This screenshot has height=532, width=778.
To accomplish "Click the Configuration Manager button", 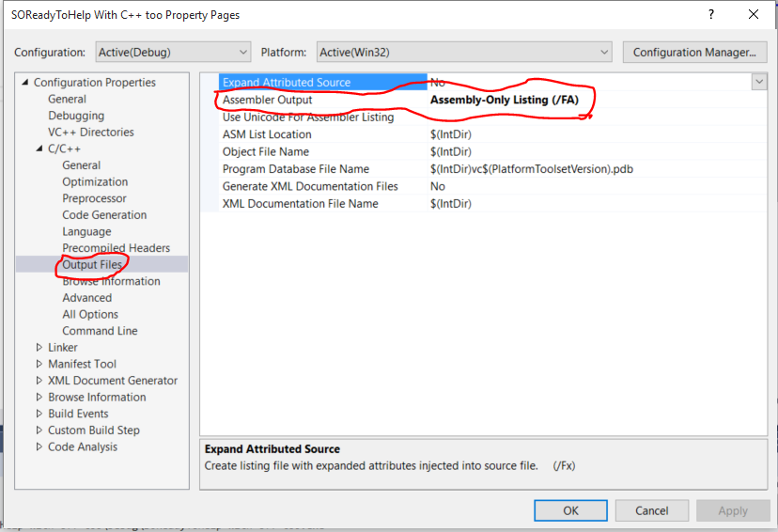I will 694,53.
